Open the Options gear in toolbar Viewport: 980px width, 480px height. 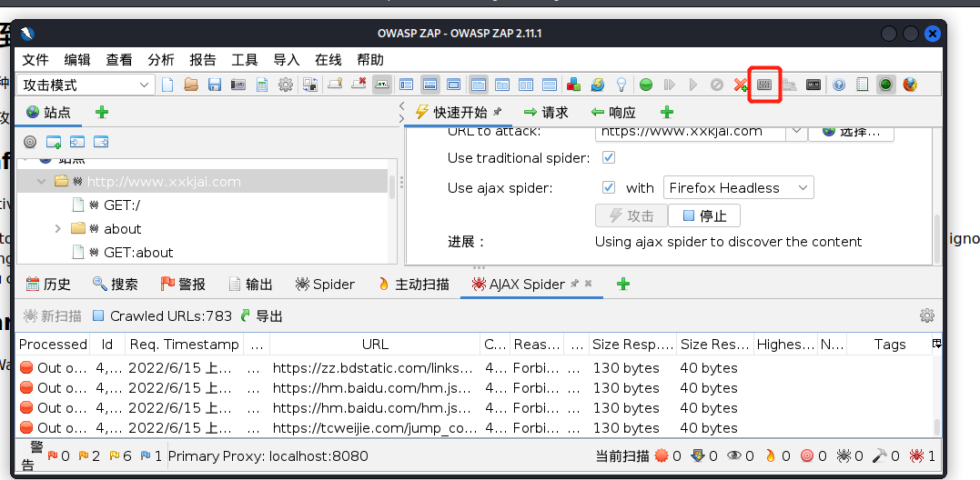tap(285, 85)
